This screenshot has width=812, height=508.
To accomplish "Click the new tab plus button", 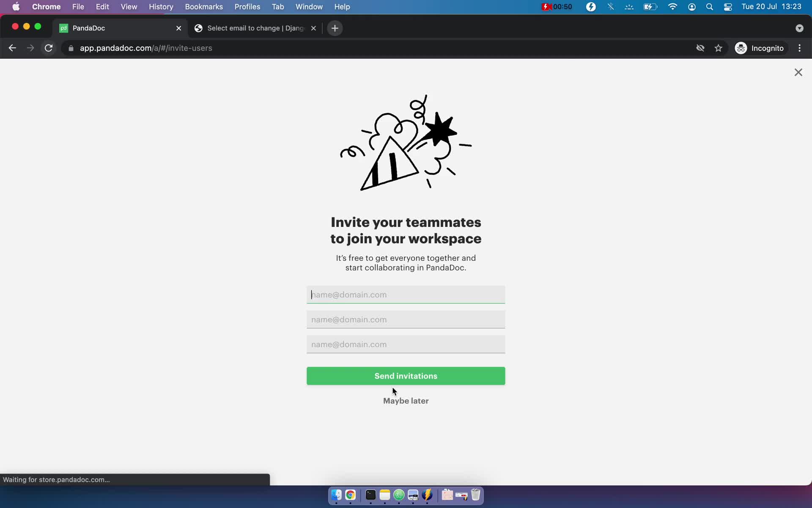I will [335, 28].
